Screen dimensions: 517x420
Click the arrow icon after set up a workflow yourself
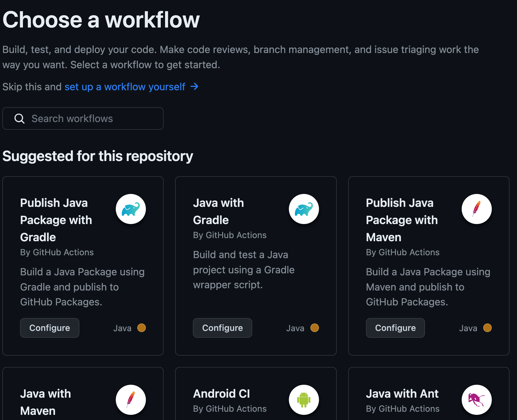pyautogui.click(x=195, y=87)
